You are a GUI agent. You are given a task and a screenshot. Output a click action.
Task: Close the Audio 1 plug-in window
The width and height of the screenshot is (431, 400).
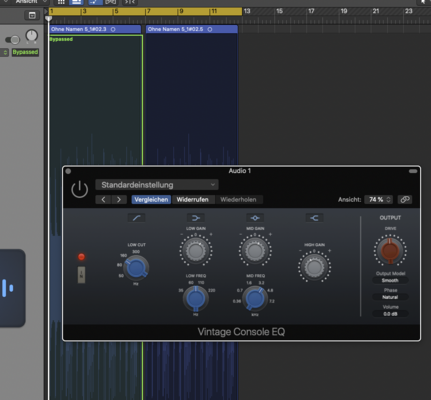[68, 171]
